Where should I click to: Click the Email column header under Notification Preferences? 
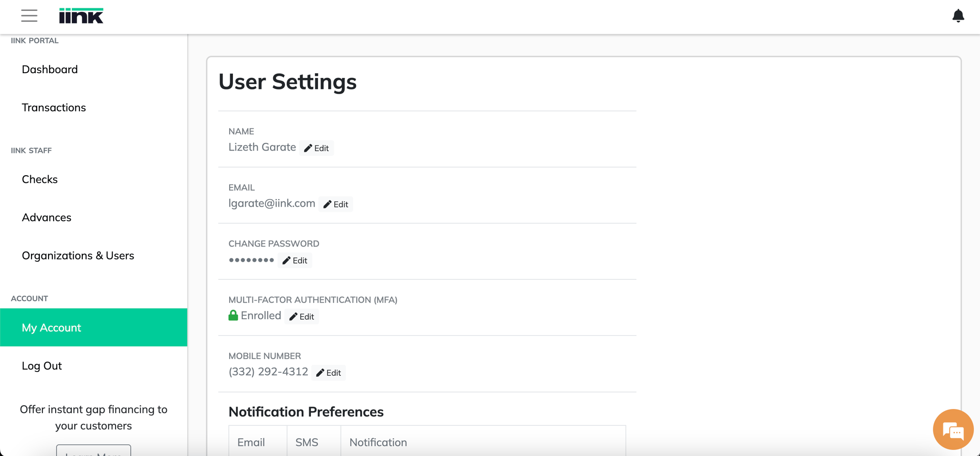pyautogui.click(x=251, y=442)
